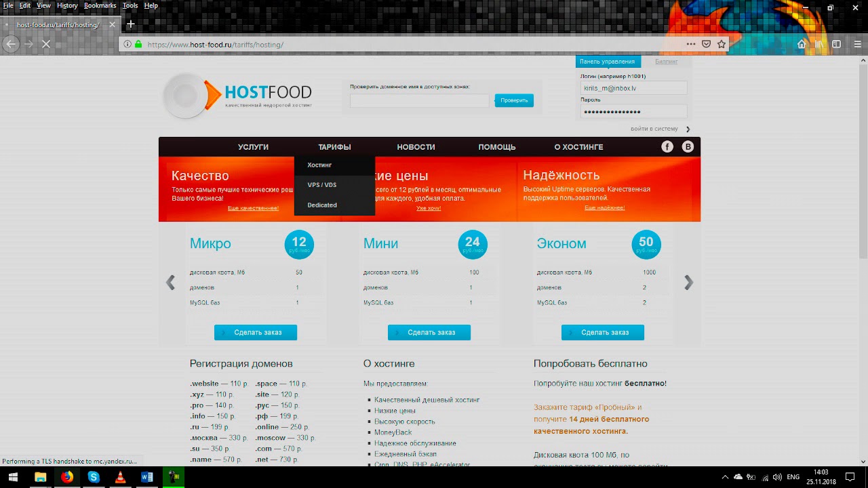The width and height of the screenshot is (868, 488).
Task: Open the Firefox home page icon
Action: 802,44
